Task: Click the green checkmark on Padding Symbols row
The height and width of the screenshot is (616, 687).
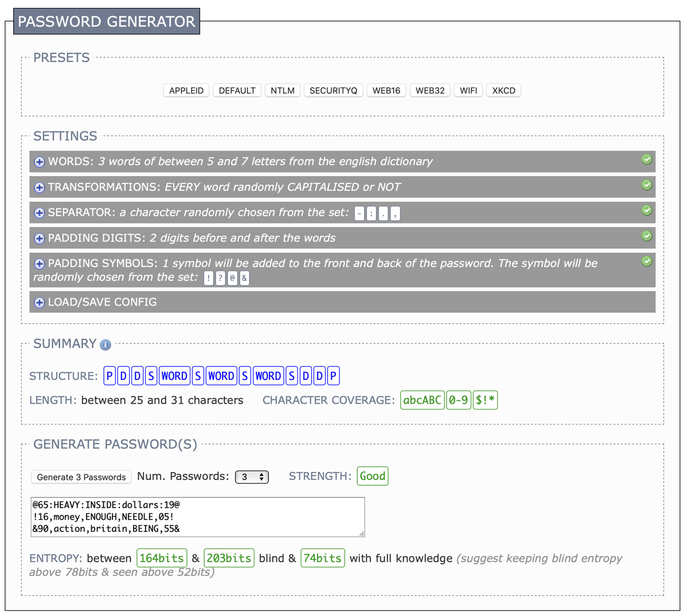Action: tap(646, 262)
